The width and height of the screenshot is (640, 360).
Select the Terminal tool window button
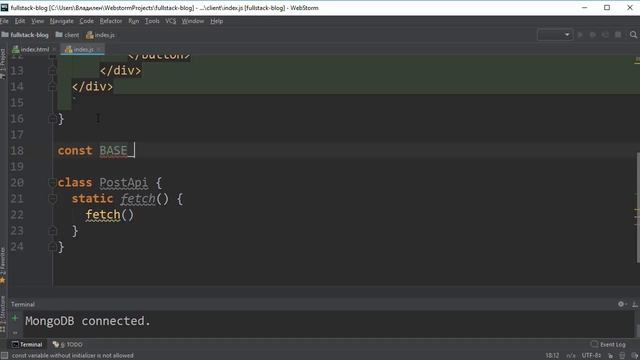27,344
